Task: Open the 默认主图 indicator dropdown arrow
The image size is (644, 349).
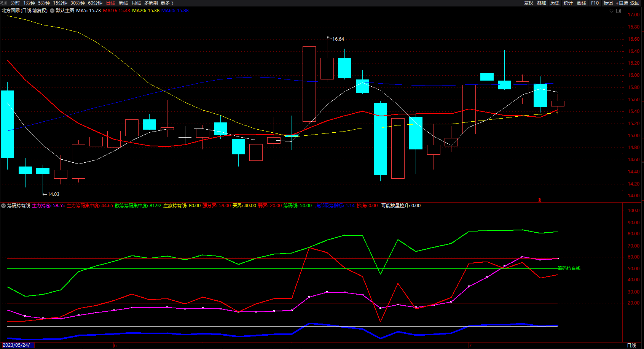Action: coord(52,11)
